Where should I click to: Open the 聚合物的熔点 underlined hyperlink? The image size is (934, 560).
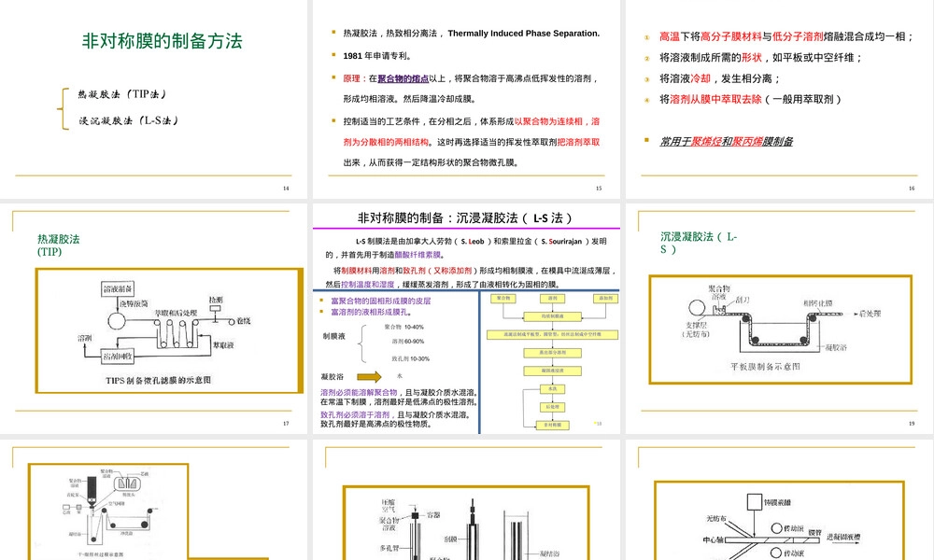click(403, 78)
